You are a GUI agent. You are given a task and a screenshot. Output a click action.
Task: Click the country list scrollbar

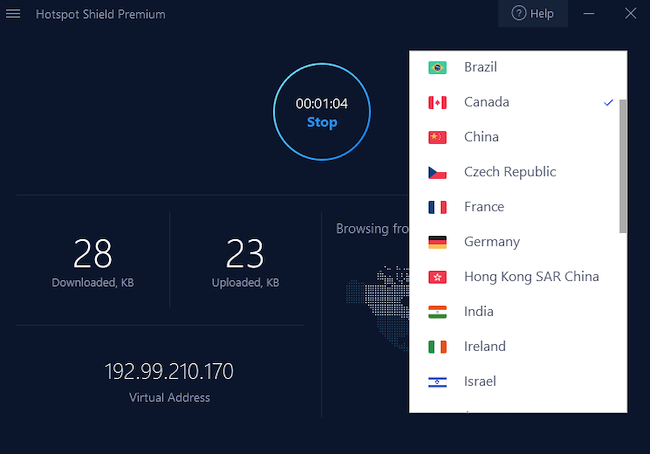[623, 165]
